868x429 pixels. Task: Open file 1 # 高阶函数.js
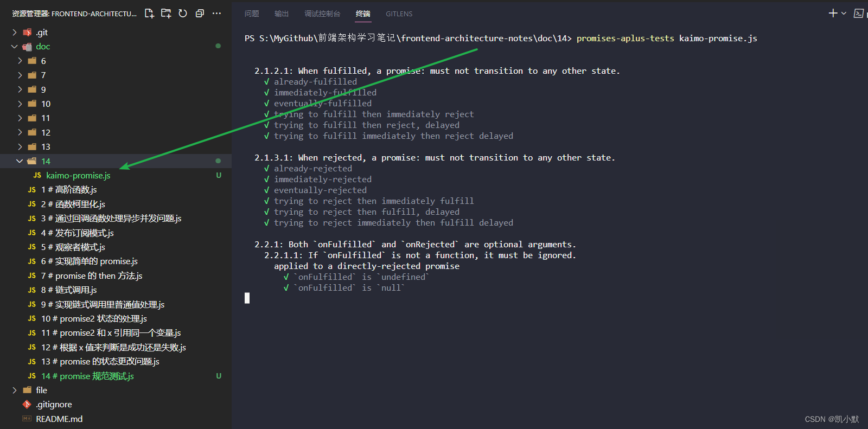69,190
